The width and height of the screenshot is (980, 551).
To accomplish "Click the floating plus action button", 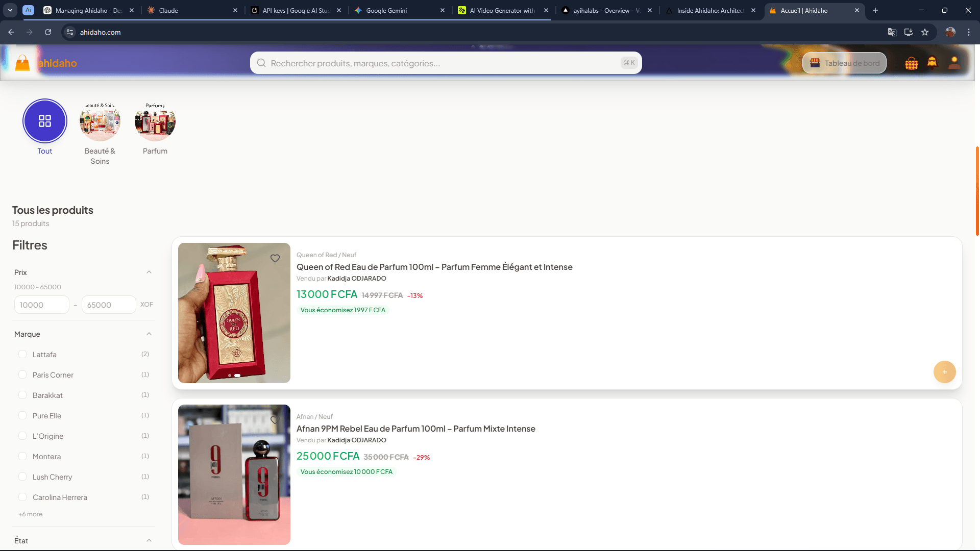I will click(945, 372).
